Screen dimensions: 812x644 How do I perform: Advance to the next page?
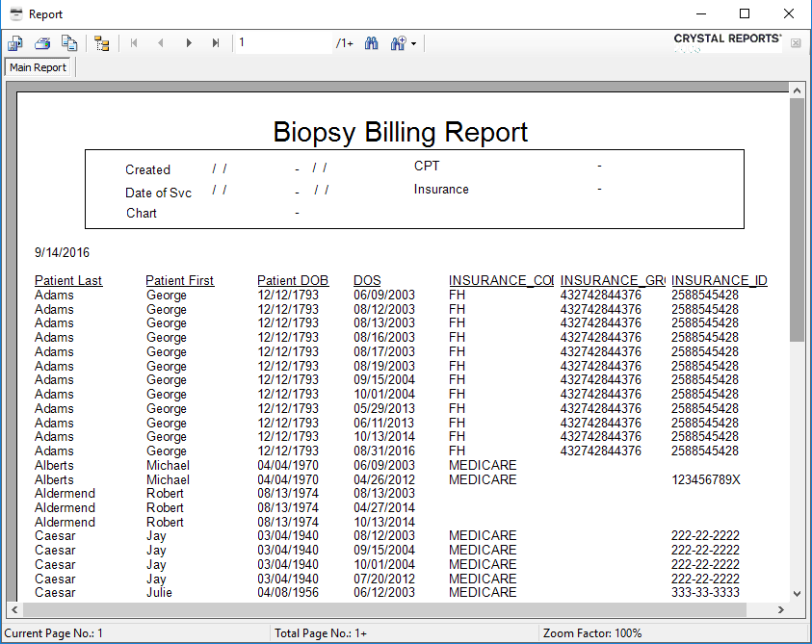click(x=189, y=43)
